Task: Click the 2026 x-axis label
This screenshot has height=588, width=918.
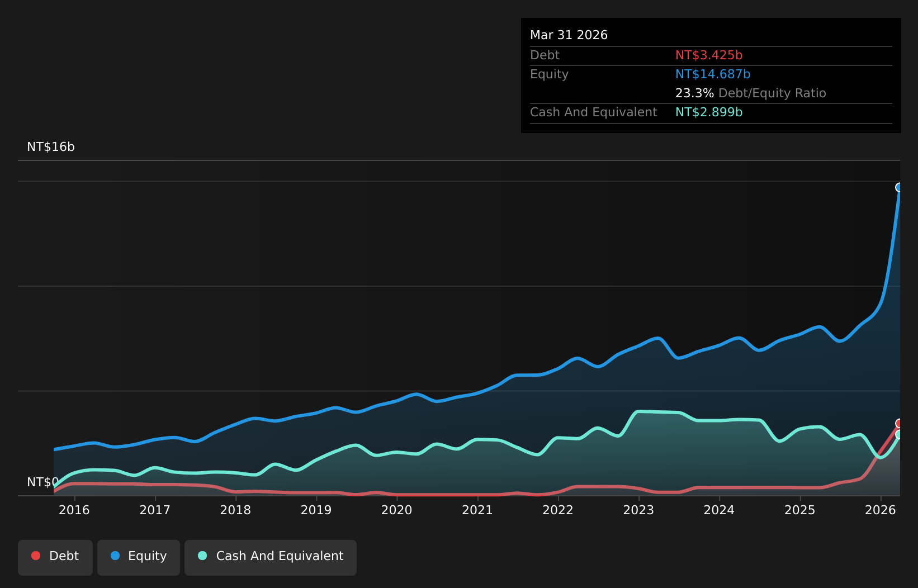Action: pyautogui.click(x=881, y=510)
